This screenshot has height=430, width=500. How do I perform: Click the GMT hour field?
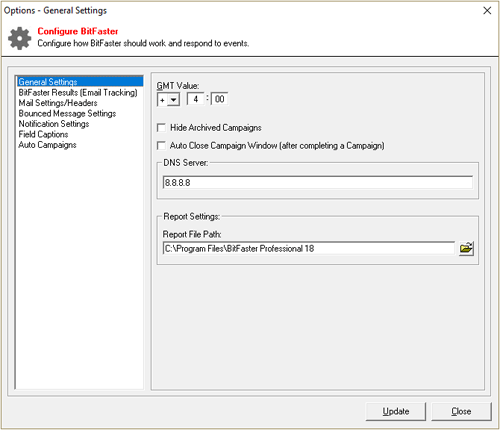(196, 99)
